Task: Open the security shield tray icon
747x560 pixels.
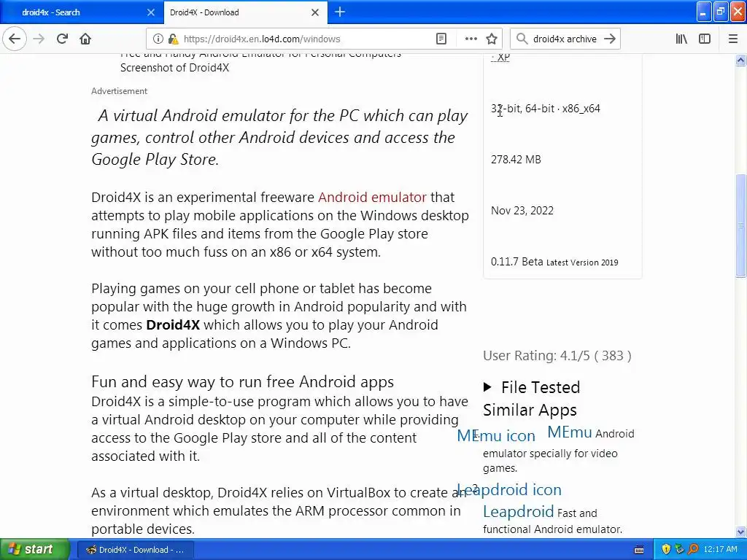Action: pos(666,549)
